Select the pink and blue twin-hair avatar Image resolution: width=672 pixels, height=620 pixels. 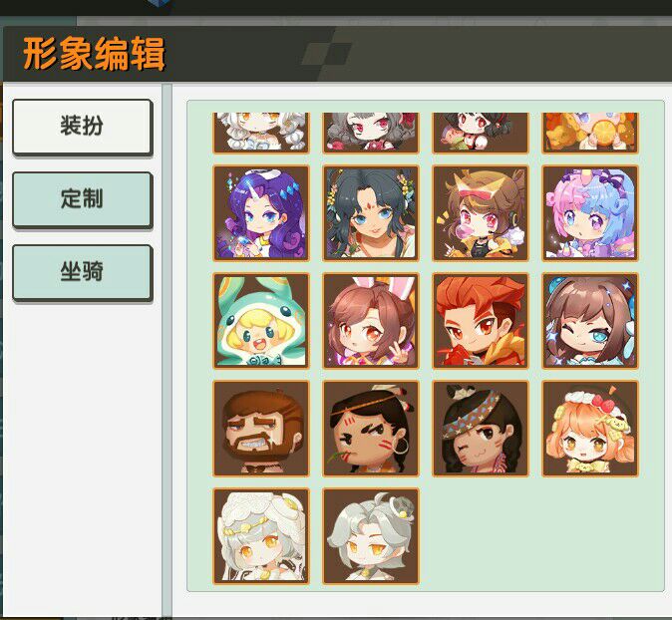pyautogui.click(x=590, y=213)
